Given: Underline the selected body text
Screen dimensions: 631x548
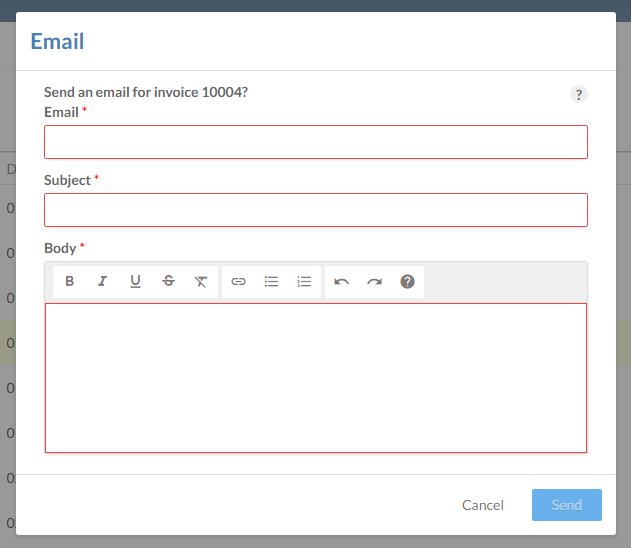Looking at the screenshot, I should click(x=135, y=282).
